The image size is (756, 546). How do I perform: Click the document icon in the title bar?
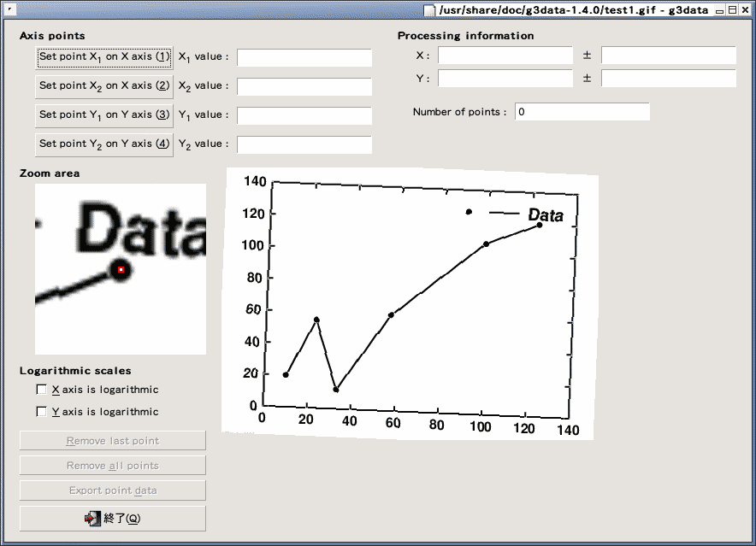(x=429, y=10)
